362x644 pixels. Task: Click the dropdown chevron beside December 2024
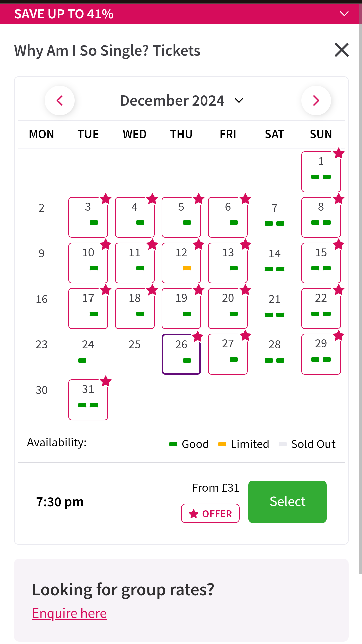(x=239, y=101)
